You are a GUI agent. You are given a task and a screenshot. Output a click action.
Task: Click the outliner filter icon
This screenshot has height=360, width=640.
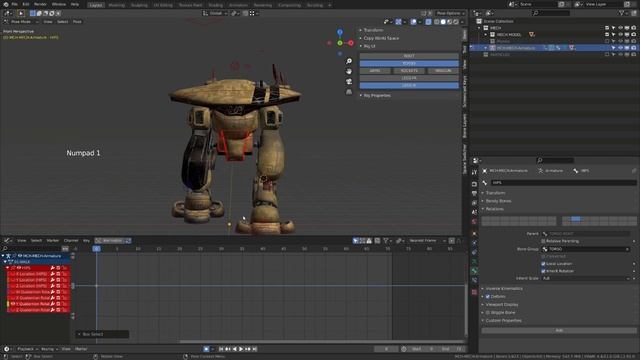(x=622, y=13)
